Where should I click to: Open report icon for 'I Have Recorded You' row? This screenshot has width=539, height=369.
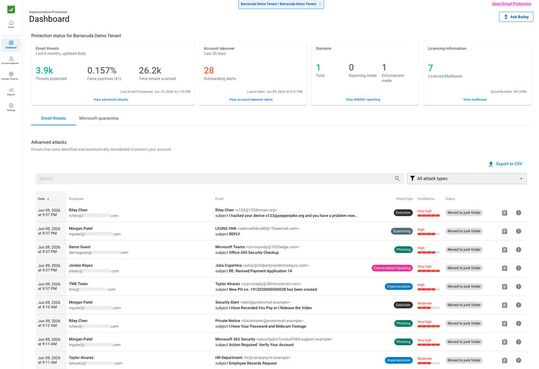[504, 305]
